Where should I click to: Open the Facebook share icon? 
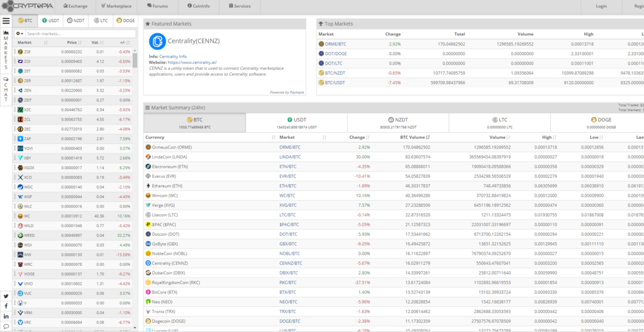click(6, 306)
